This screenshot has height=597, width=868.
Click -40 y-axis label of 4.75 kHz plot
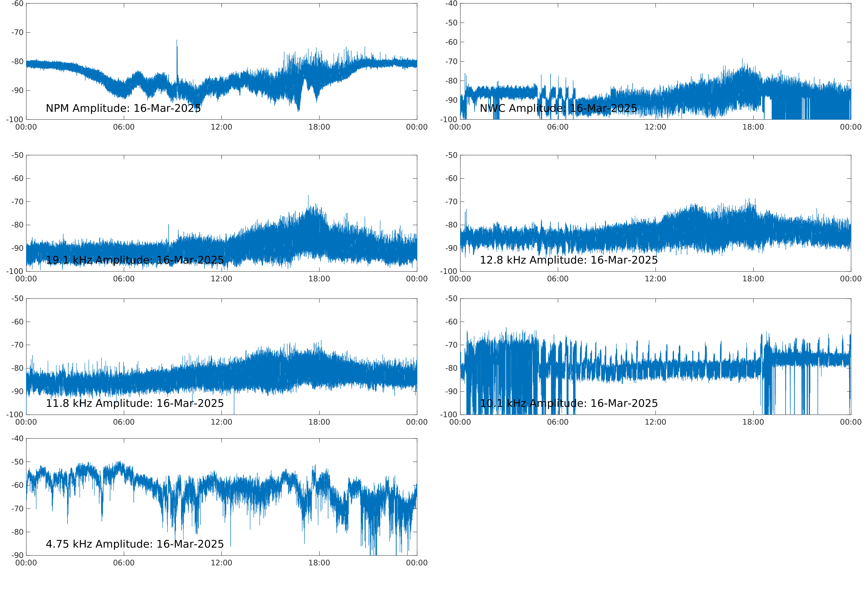click(x=17, y=438)
